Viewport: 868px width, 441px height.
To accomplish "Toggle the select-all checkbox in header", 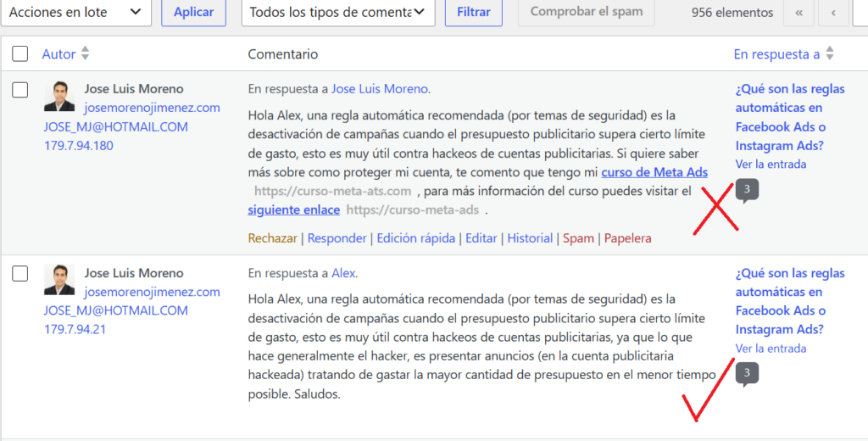I will point(20,53).
